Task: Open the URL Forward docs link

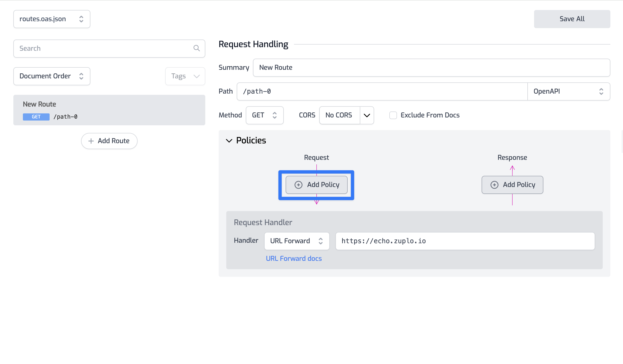Action: pos(294,258)
